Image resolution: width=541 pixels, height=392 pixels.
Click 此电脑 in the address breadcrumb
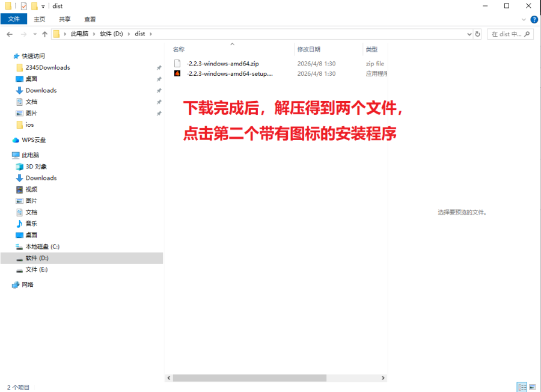tap(79, 34)
